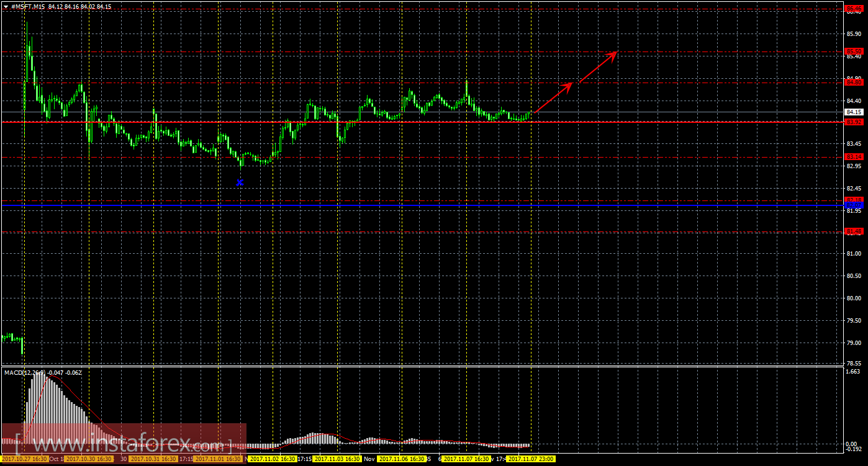
Task: Click the 83.45 price scale value
Action: 854,144
